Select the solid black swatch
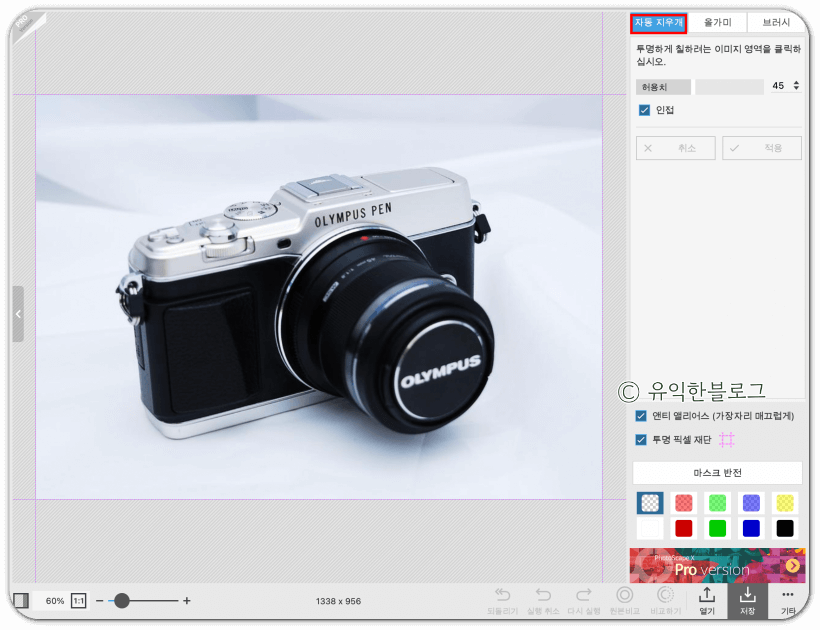820x630 pixels. click(x=785, y=529)
